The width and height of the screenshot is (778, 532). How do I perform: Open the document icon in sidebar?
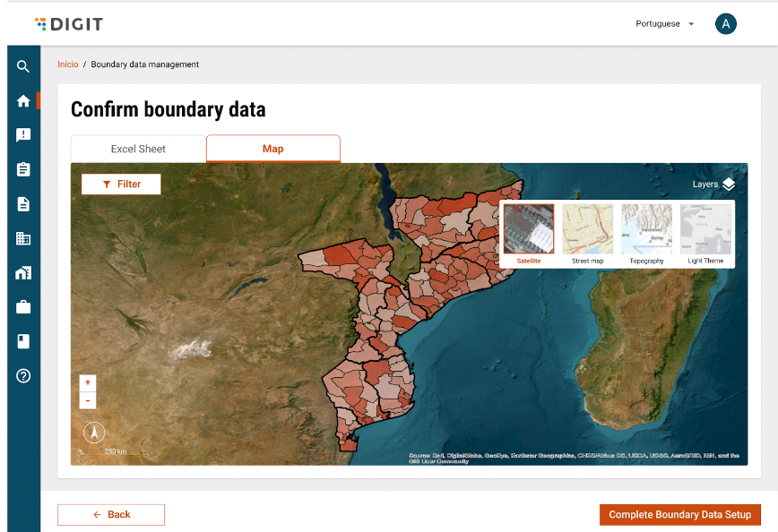pos(23,204)
